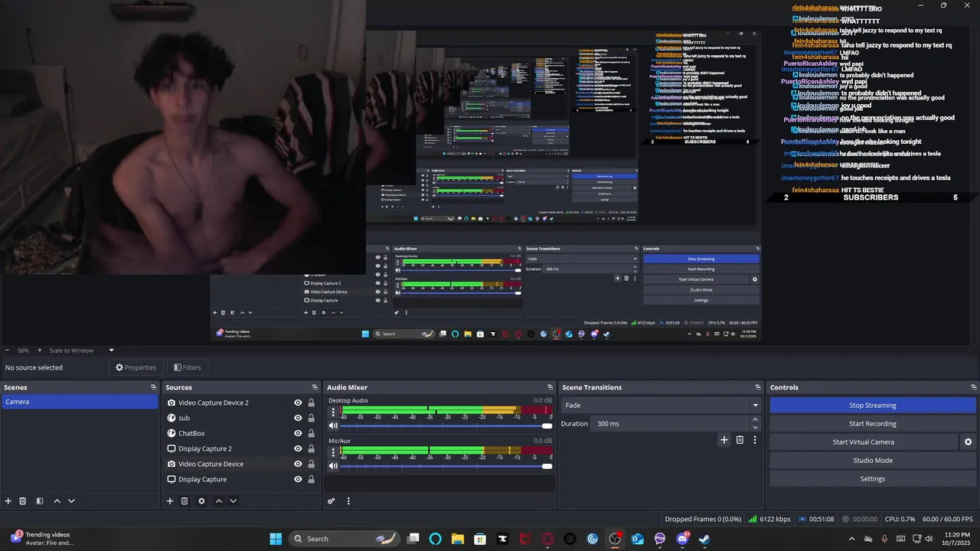Pop out the Controls dock float icon
This screenshot has height=551, width=980.
tap(974, 387)
